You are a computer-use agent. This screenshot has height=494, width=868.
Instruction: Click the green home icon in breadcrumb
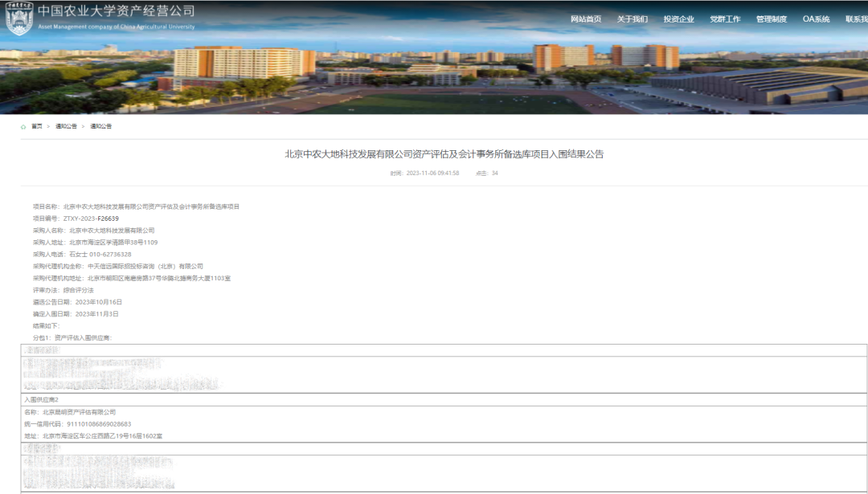click(23, 127)
